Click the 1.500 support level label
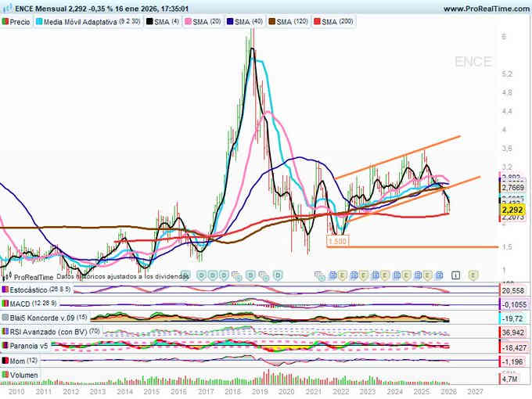The width and height of the screenshot is (532, 399). tap(337, 242)
